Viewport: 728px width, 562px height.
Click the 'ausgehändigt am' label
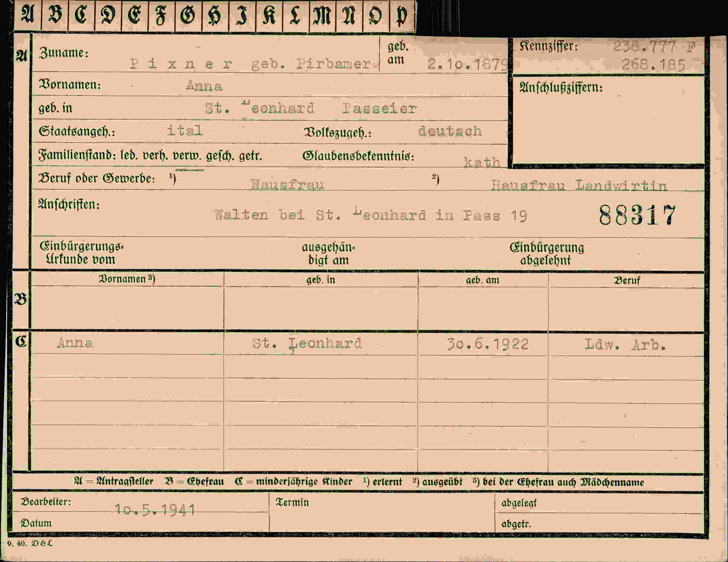click(328, 254)
